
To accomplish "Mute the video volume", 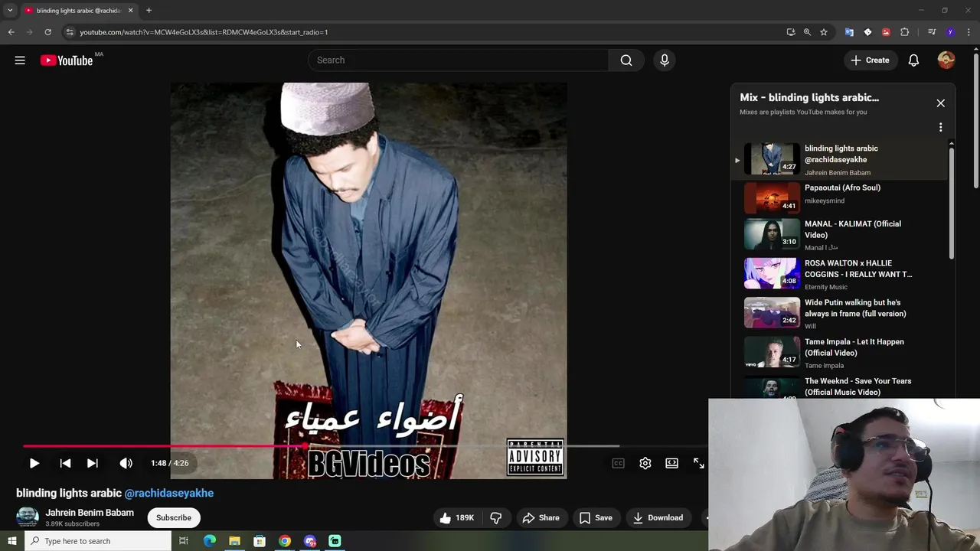I will click(126, 463).
